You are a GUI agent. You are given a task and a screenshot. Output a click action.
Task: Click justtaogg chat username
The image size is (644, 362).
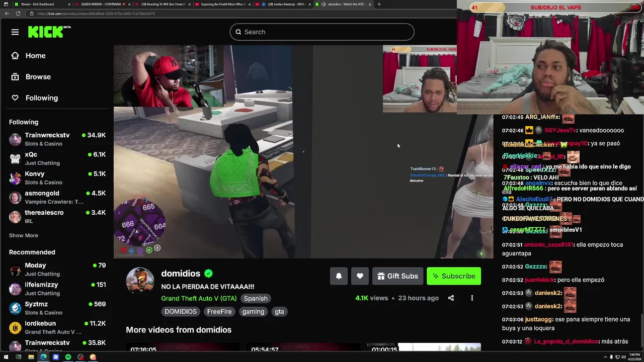[539, 319]
